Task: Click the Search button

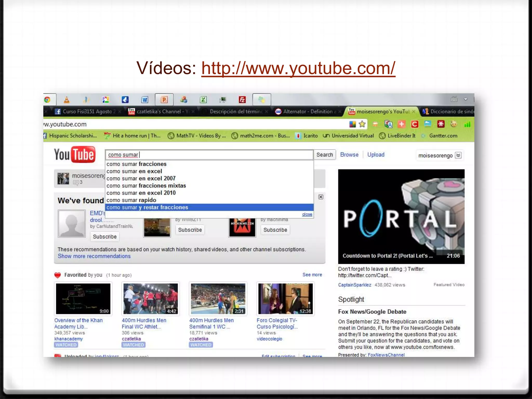Action: 325,155
